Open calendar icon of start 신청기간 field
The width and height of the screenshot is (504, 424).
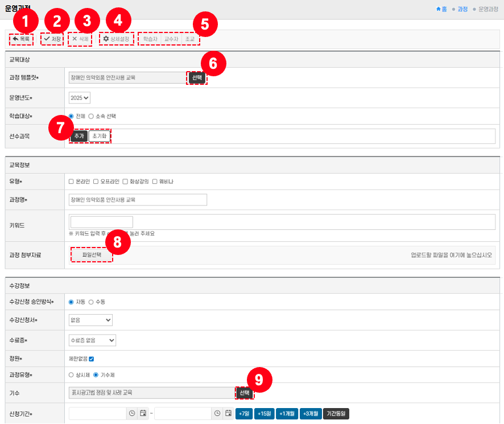[143, 413]
